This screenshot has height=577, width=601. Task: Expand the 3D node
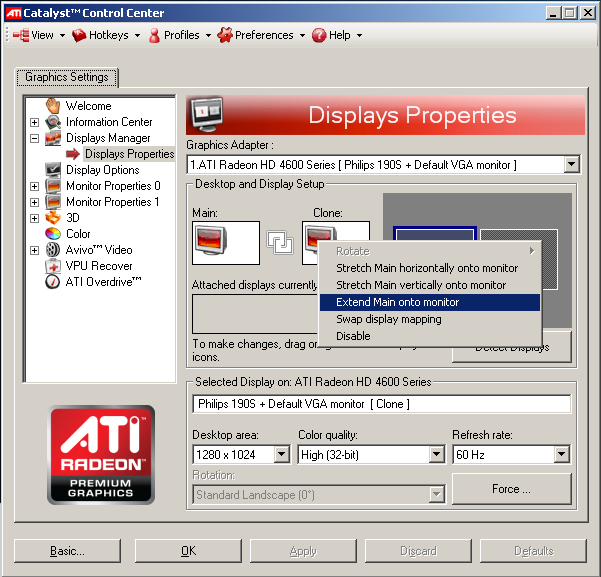pos(34,218)
